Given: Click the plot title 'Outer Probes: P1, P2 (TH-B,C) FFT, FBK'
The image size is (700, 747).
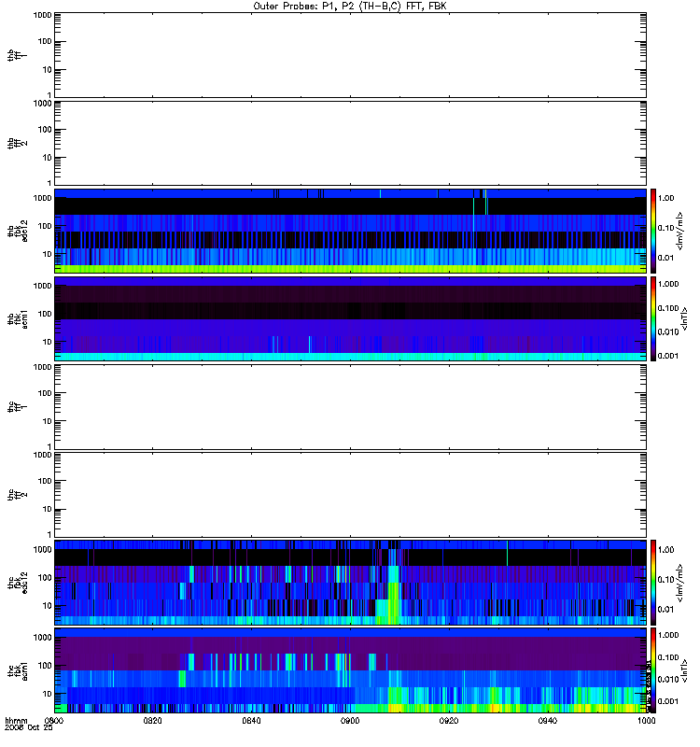Looking at the screenshot, I should [x=350, y=7].
